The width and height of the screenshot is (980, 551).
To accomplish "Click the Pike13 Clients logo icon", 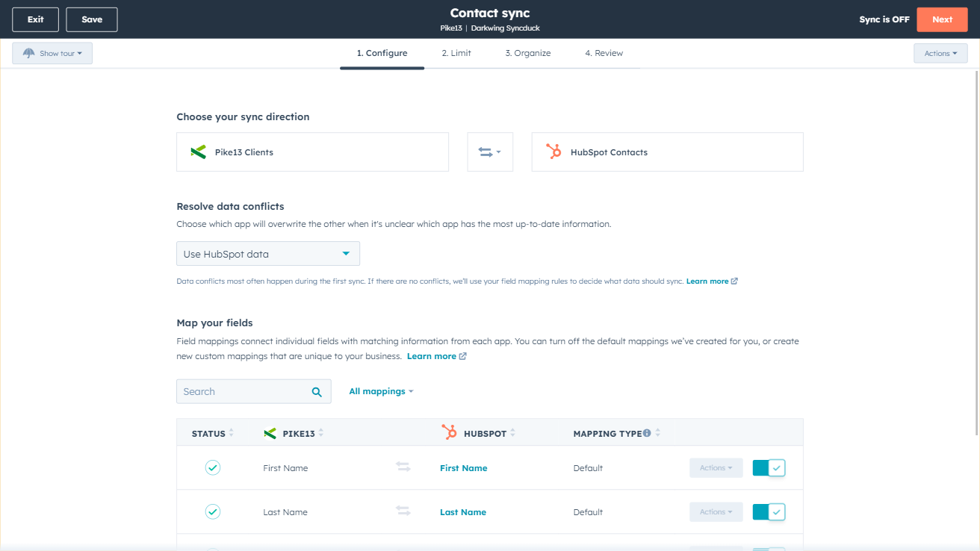I will click(x=198, y=152).
